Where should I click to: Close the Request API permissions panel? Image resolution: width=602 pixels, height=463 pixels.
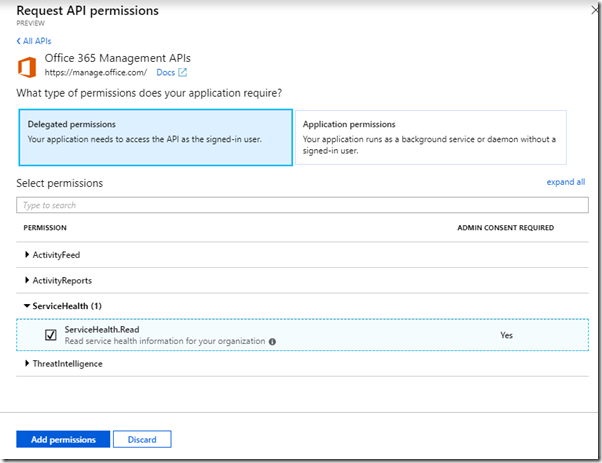pyautogui.click(x=596, y=10)
